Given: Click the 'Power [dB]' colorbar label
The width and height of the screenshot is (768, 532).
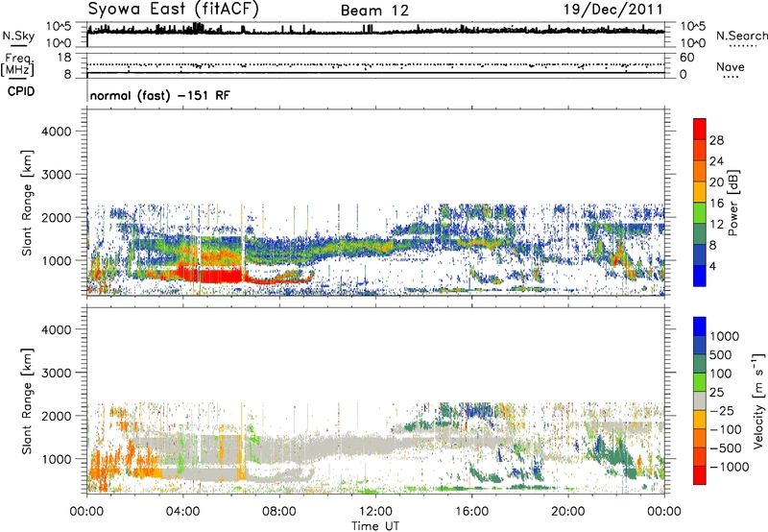Looking at the screenshot, I should [x=733, y=203].
